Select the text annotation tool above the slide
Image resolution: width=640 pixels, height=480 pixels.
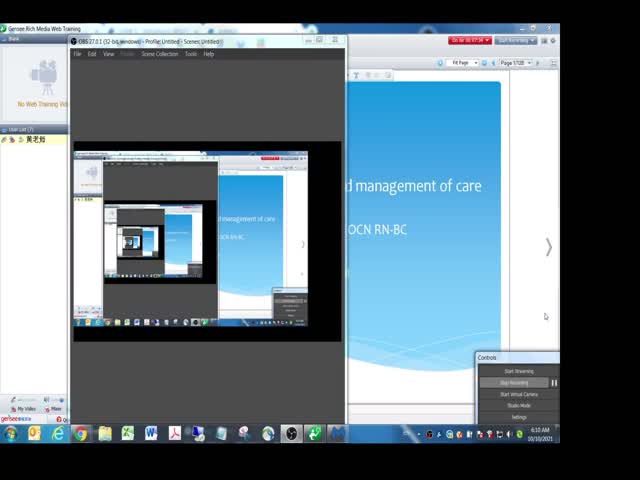click(x=356, y=76)
